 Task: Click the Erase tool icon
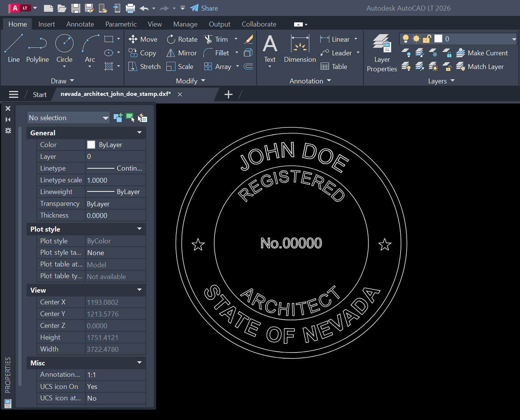[249, 39]
